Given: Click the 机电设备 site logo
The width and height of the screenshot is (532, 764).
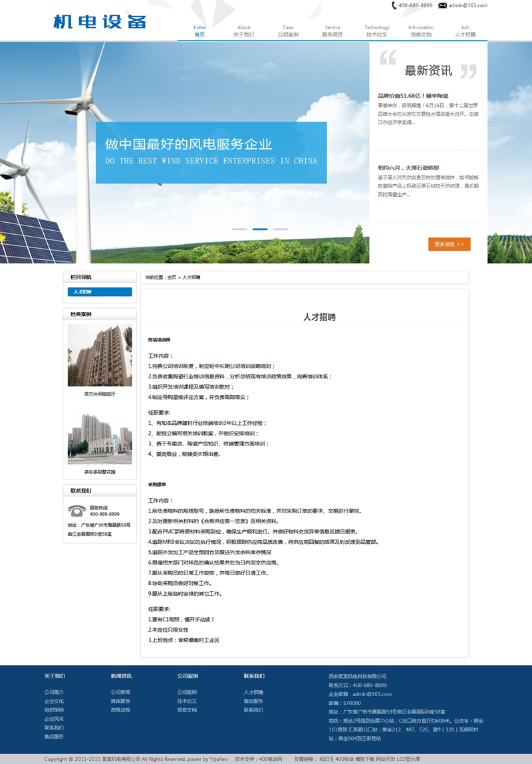Looking at the screenshot, I should coord(99,21).
